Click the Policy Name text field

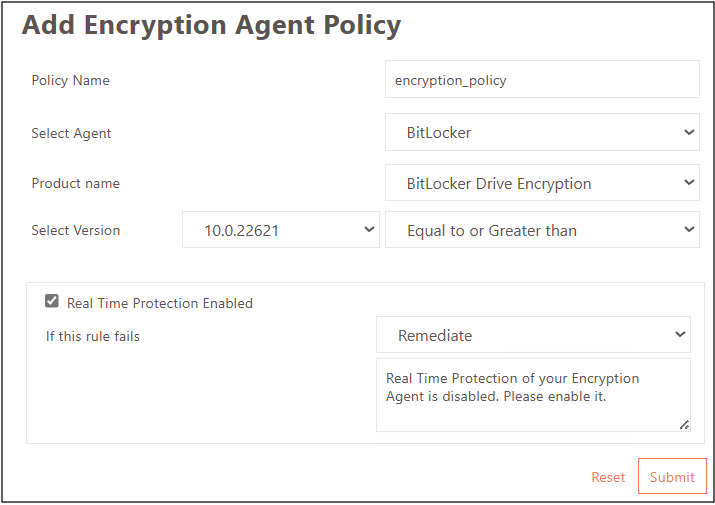[541, 80]
